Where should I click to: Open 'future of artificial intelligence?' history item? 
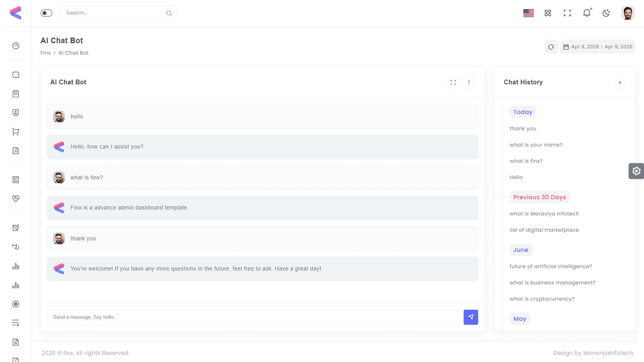(x=550, y=266)
